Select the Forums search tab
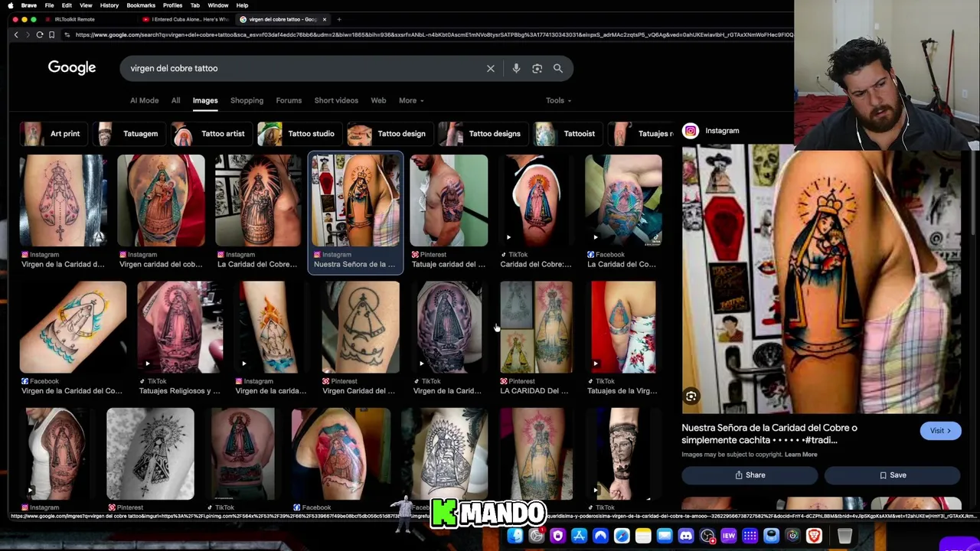The image size is (980, 551). pyautogui.click(x=289, y=100)
